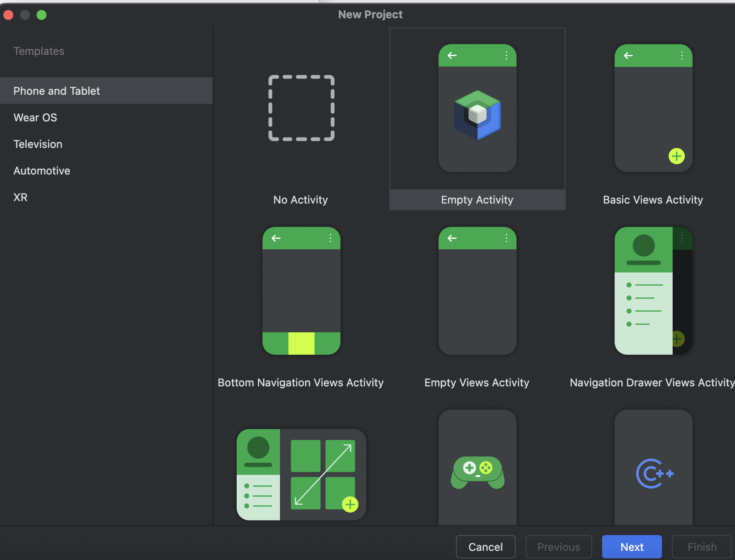Select the XR templates category

106,197
